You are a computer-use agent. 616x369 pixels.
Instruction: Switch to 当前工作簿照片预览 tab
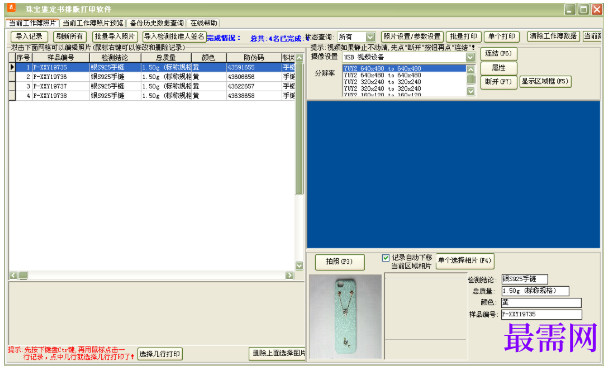pyautogui.click(x=93, y=23)
